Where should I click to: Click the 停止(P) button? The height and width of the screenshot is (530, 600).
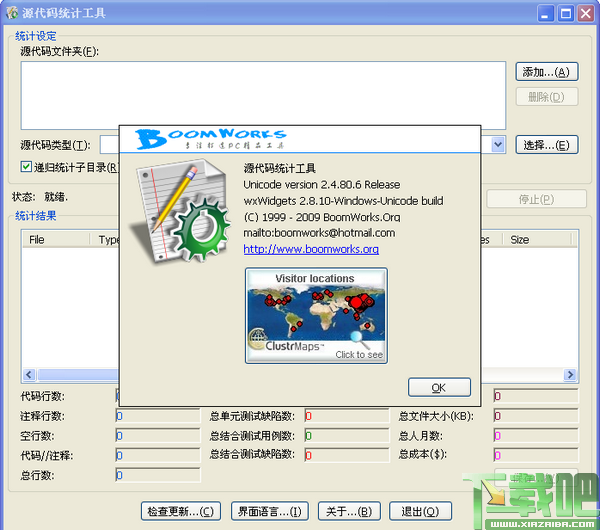coord(536,199)
